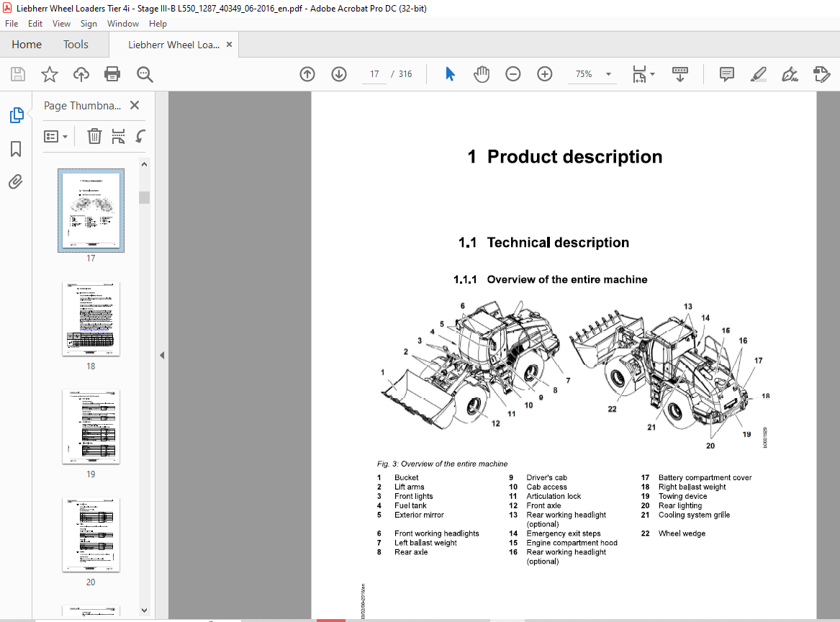Open the sign document pen tool

790,74
